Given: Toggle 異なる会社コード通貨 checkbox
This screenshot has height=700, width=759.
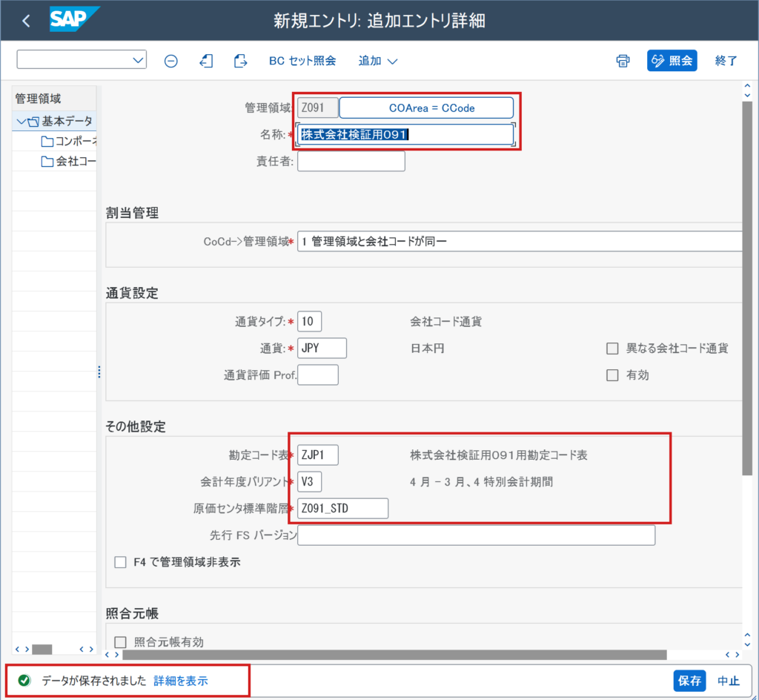Looking at the screenshot, I should click(612, 349).
